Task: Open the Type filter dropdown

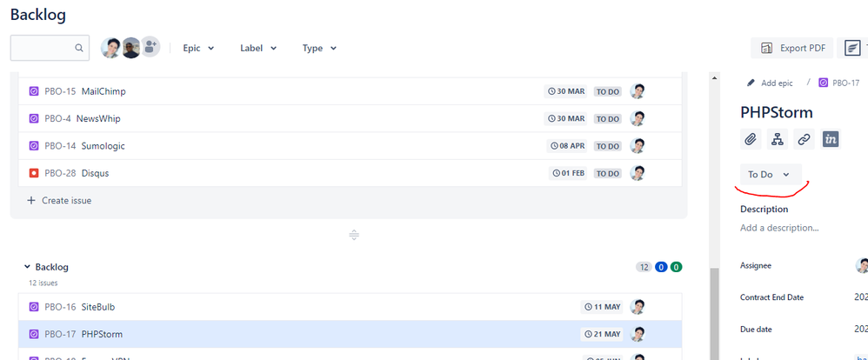Action: 319,48
